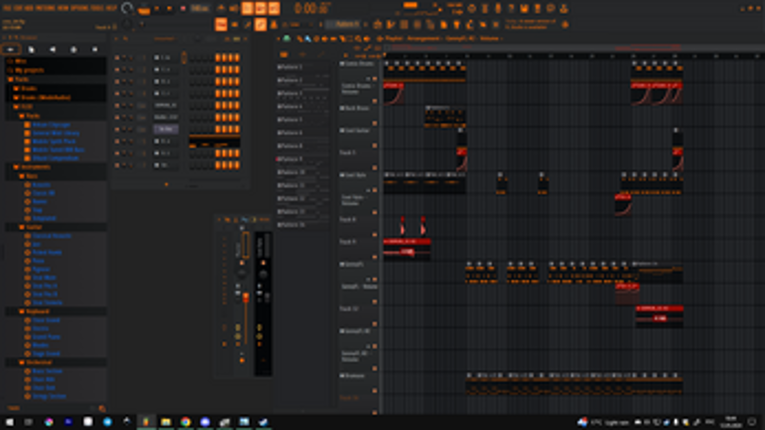Image resolution: width=765 pixels, height=430 pixels.
Task: Click the transport Play button
Action: click(157, 8)
